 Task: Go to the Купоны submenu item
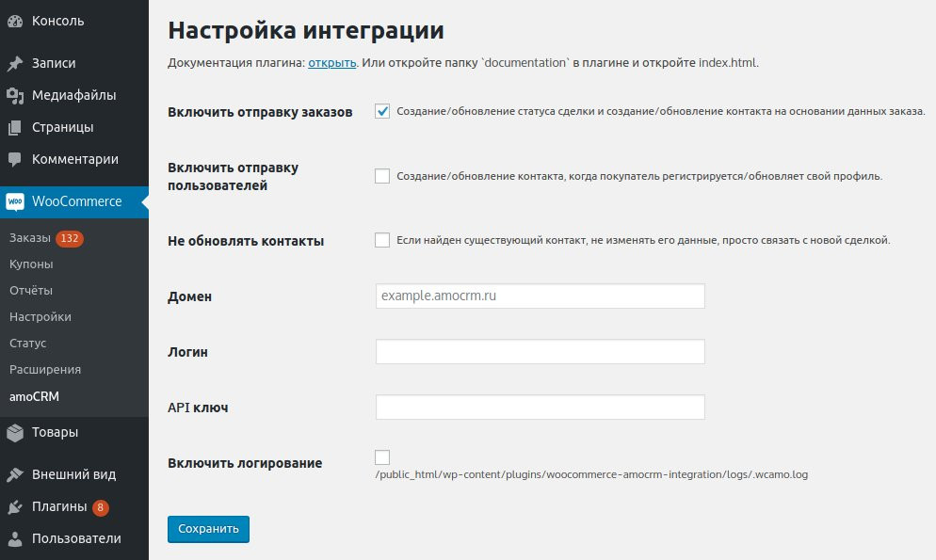[x=31, y=264]
